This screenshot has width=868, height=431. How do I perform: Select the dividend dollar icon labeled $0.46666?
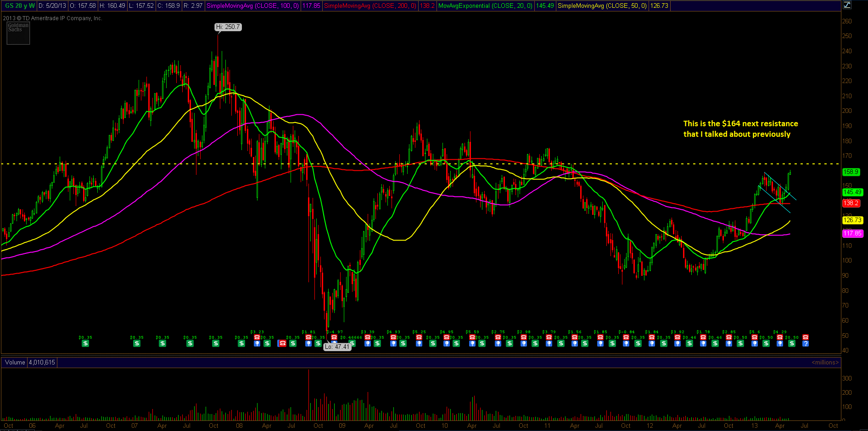point(353,343)
